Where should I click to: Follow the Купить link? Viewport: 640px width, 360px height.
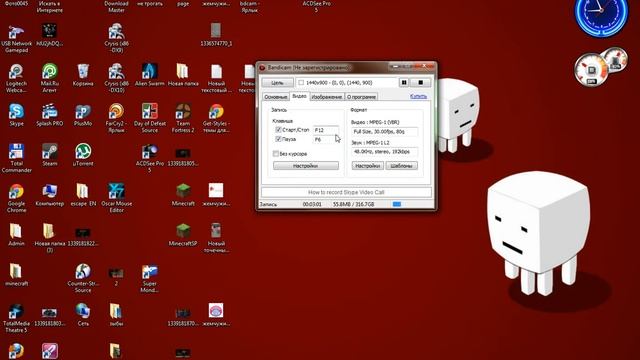click(x=418, y=96)
